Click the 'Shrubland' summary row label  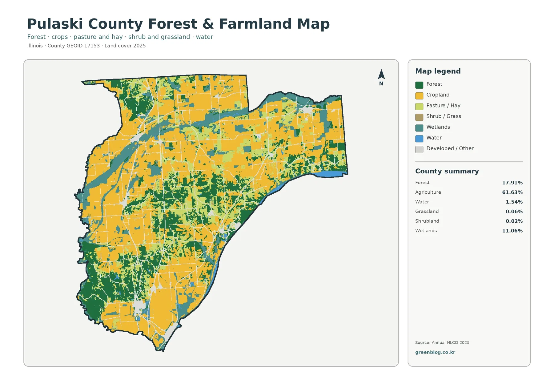(x=427, y=221)
